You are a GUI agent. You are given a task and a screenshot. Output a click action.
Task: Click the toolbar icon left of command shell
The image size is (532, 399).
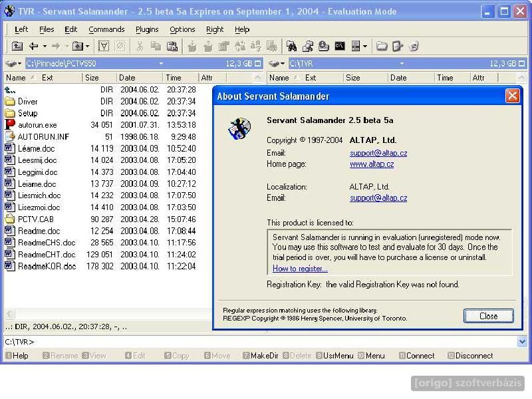coord(324,46)
